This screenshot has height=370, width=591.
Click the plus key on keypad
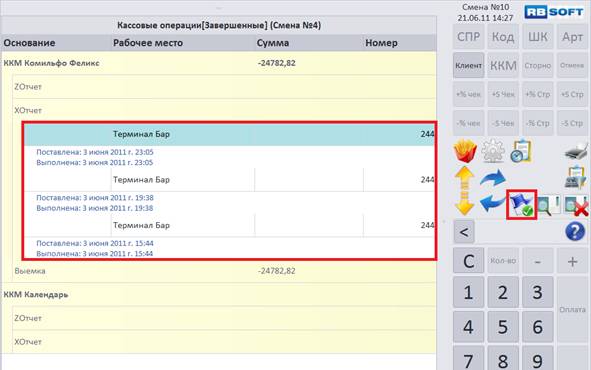coord(572,261)
